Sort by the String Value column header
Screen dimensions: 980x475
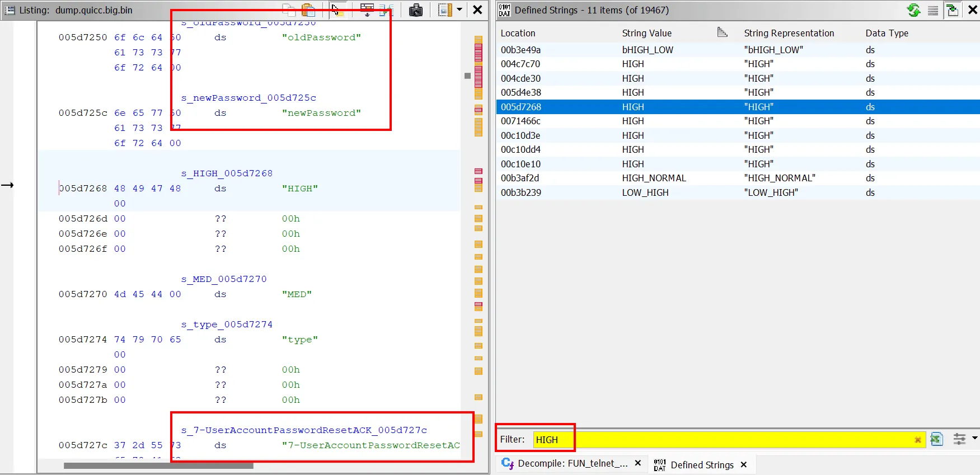(646, 34)
